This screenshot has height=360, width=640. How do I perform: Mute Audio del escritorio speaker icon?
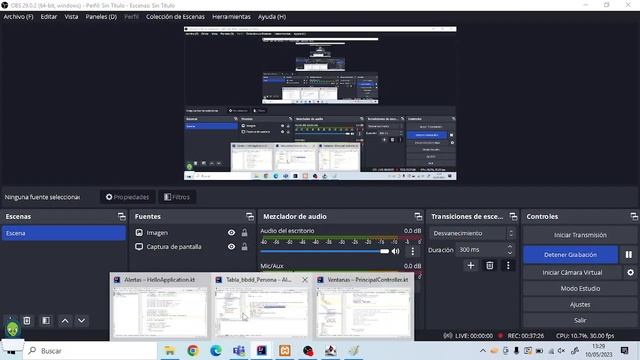point(396,251)
